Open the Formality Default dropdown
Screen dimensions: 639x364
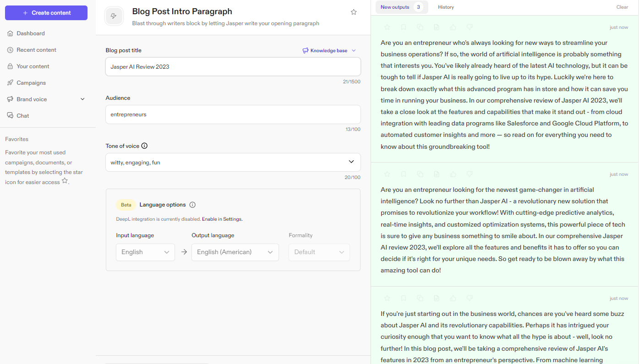[x=319, y=252]
